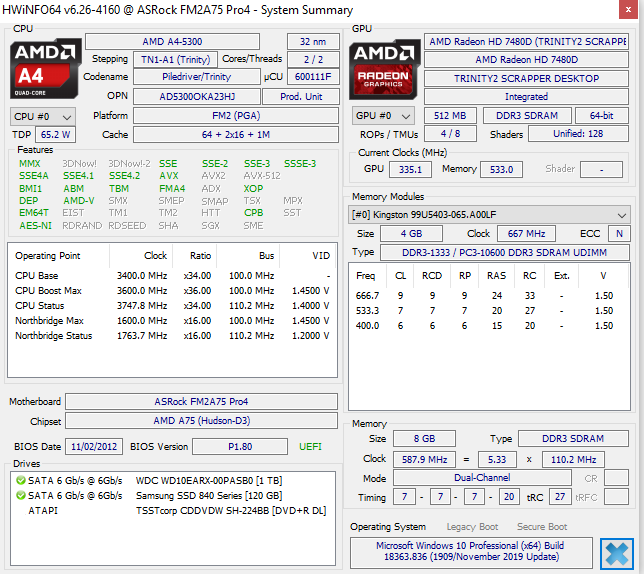Click the AMD A75 (Hudson-D3) chipset field
The height and width of the screenshot is (574, 644).
pyautogui.click(x=201, y=420)
